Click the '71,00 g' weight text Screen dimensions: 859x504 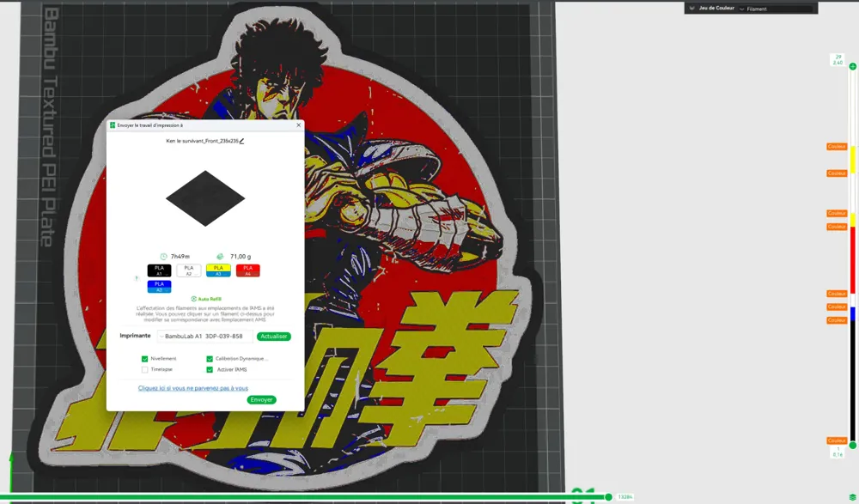click(x=241, y=257)
